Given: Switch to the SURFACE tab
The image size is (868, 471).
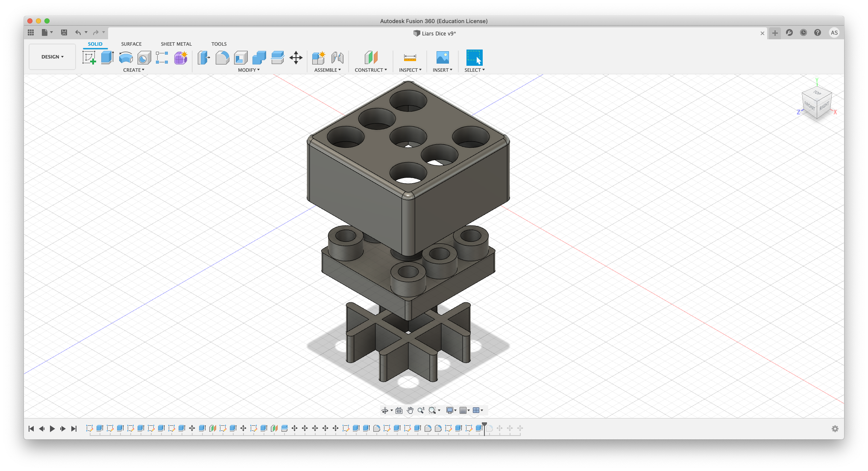Looking at the screenshot, I should click(x=131, y=44).
